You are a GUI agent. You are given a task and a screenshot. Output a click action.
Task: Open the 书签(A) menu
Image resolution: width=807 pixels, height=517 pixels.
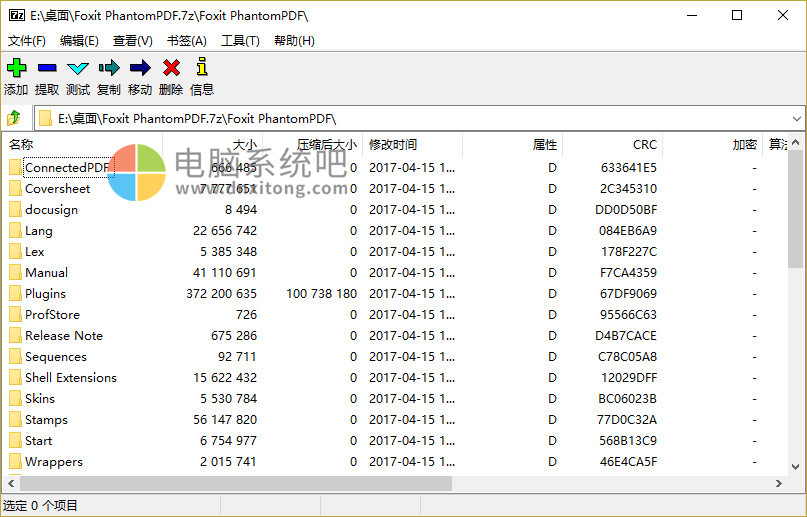click(x=187, y=41)
